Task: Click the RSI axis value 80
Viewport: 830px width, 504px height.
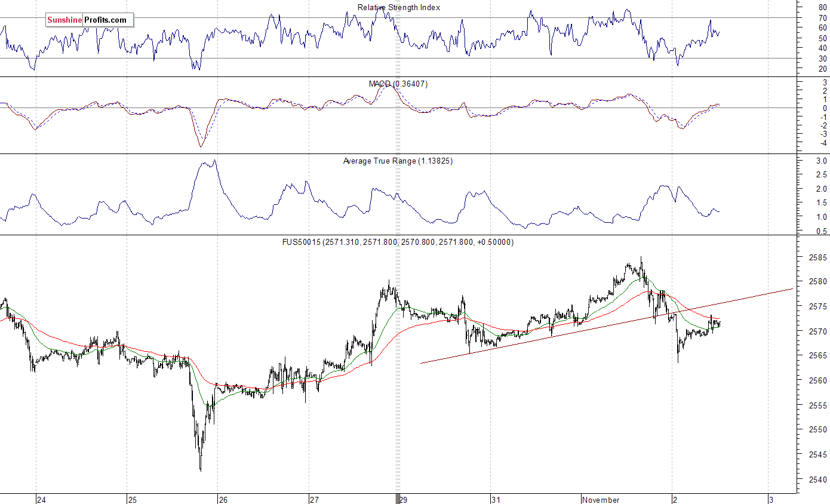Action: (x=823, y=7)
